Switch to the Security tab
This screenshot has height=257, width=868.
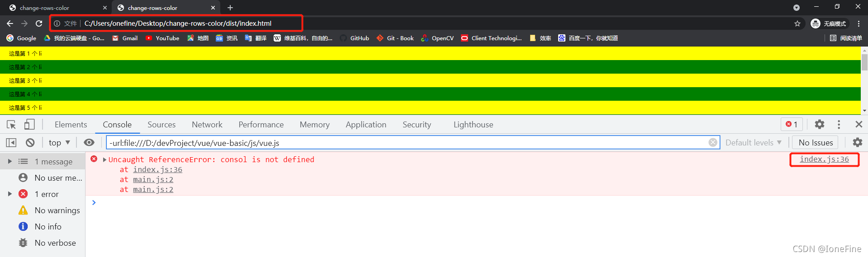coord(417,125)
